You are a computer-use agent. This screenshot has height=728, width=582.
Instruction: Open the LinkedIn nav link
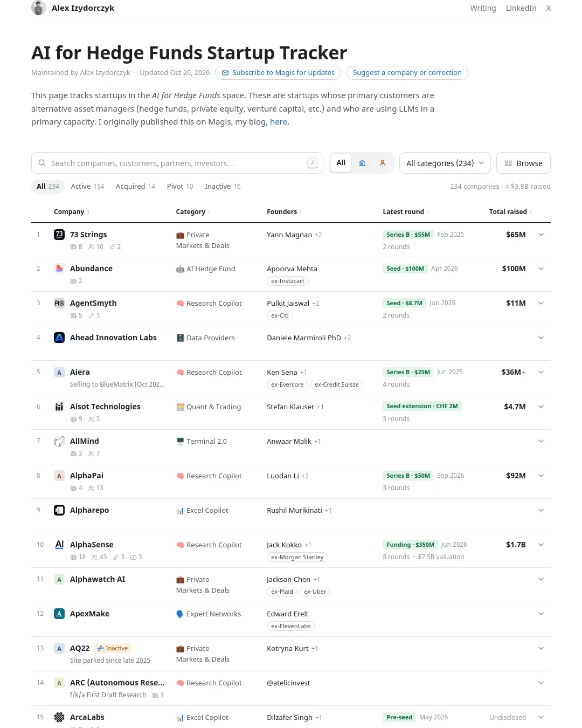coord(521,8)
